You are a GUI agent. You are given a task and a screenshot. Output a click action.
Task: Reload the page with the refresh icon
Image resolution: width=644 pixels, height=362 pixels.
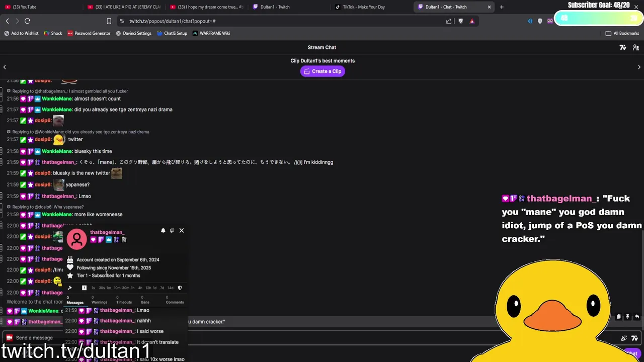[27, 21]
